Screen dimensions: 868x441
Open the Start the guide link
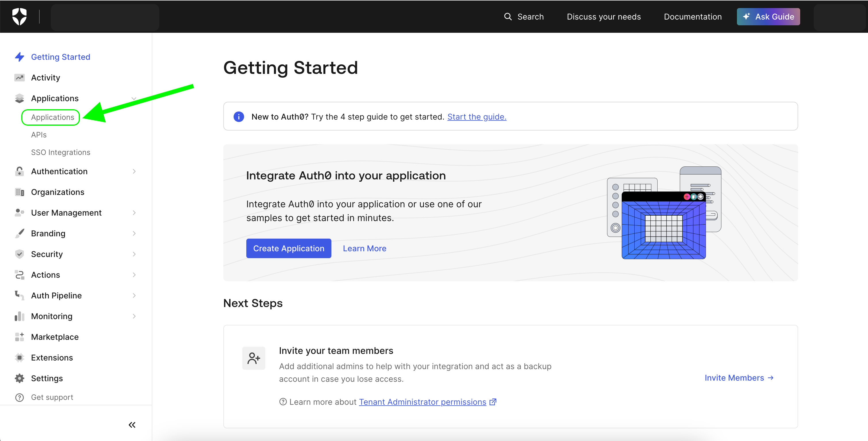477,117
